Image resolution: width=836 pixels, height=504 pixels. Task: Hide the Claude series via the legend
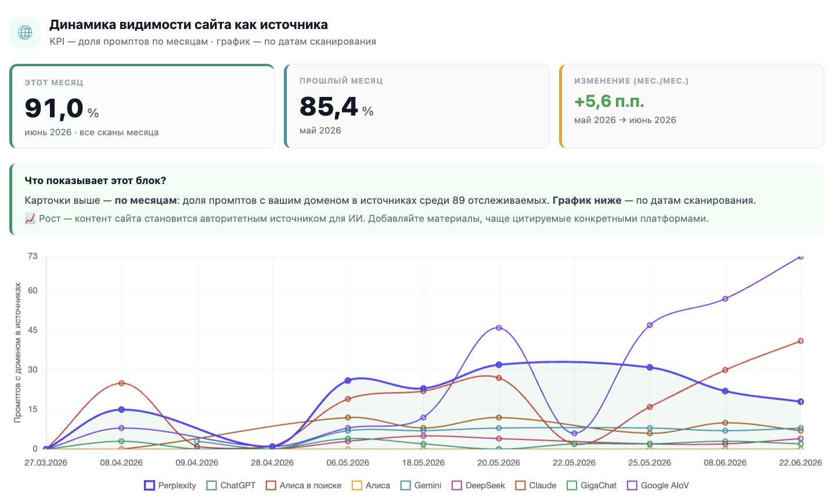pos(536,485)
